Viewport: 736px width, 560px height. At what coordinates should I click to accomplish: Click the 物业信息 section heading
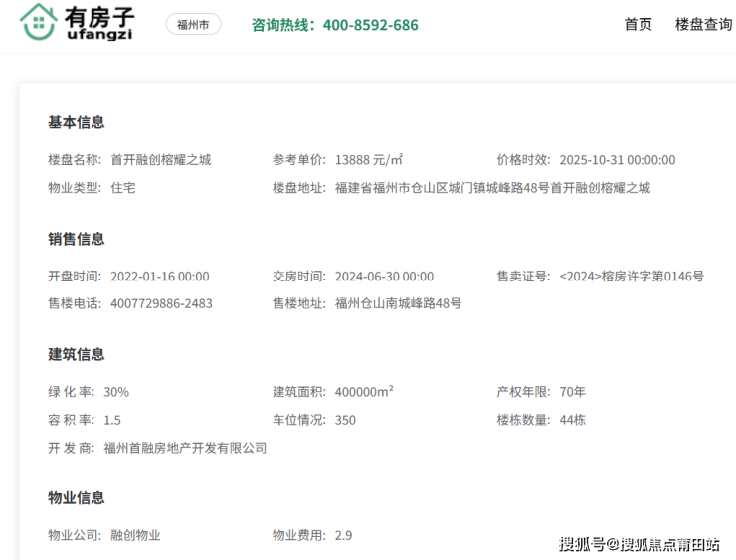[77, 497]
